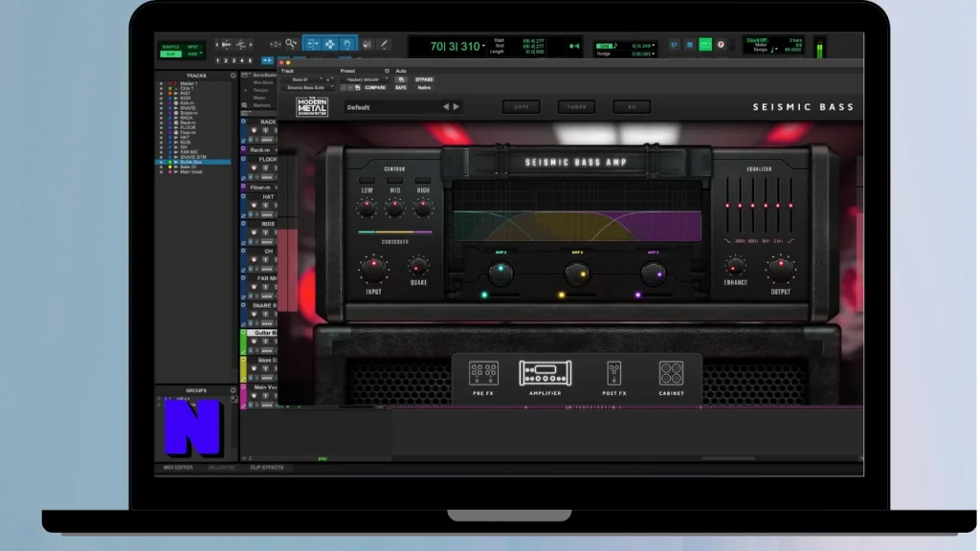Click the green highlighted transport mode icon
This screenshot has height=551, width=980.
(705, 44)
